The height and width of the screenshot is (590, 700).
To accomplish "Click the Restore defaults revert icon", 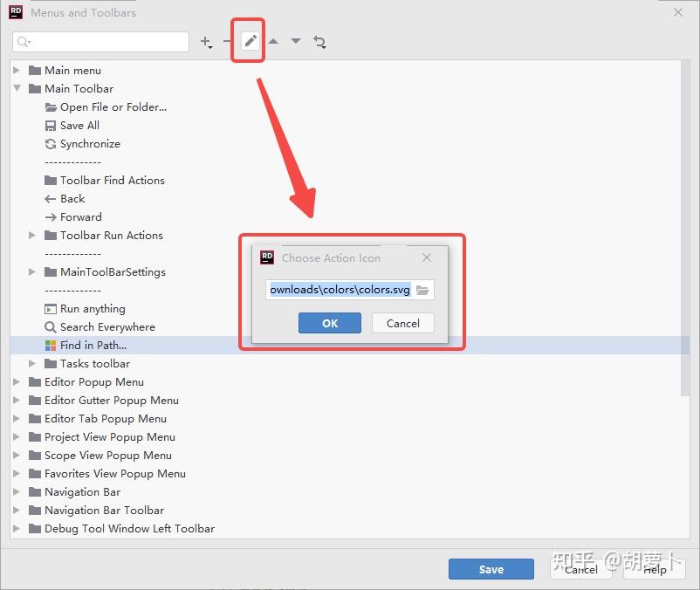I will 319,42.
